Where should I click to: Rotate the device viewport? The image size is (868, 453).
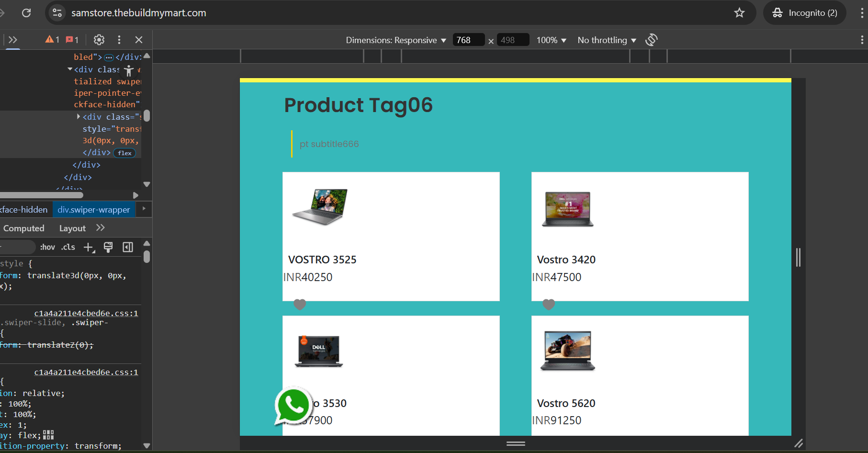pos(652,40)
